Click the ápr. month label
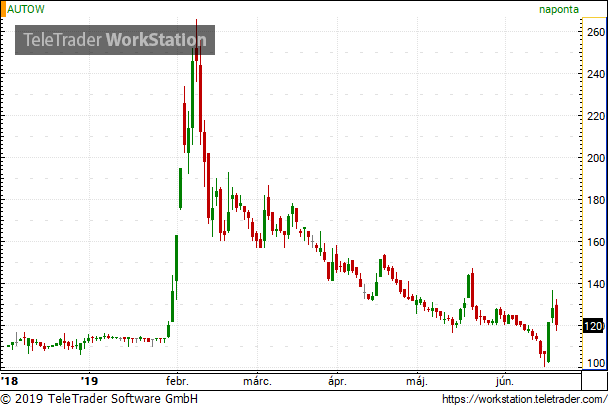Viewport: 608px width, 408px height. [337, 381]
